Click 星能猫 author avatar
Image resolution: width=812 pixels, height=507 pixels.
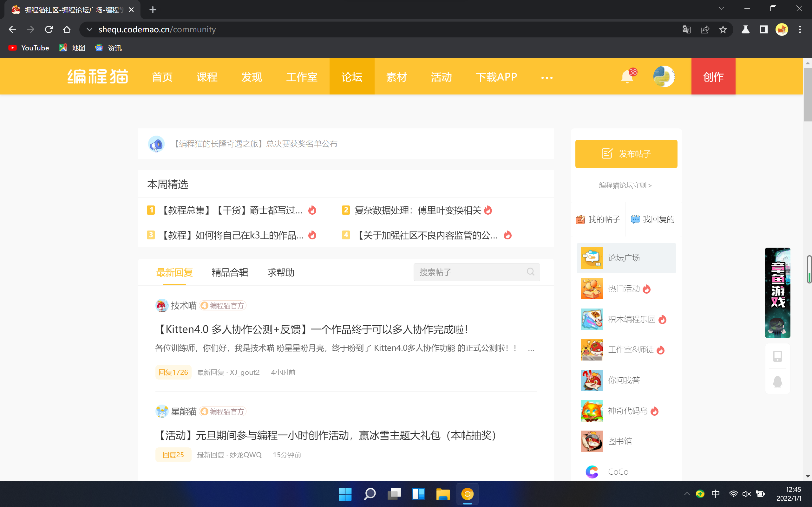point(162,412)
